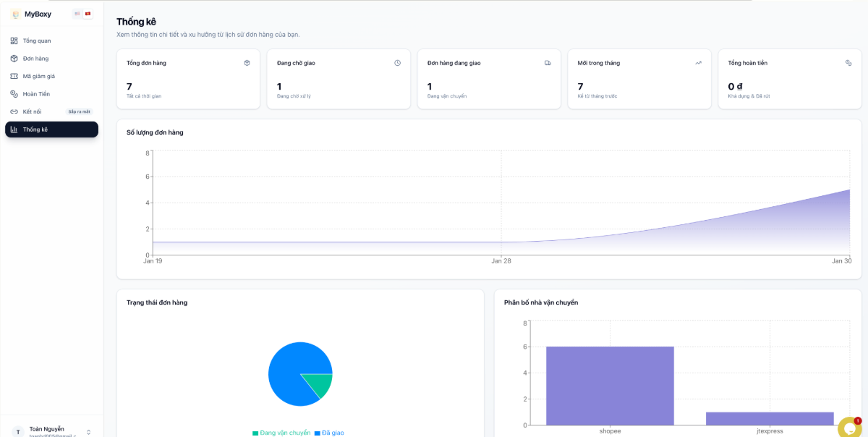Switch language to English with US flag
868x437 pixels.
coord(77,14)
